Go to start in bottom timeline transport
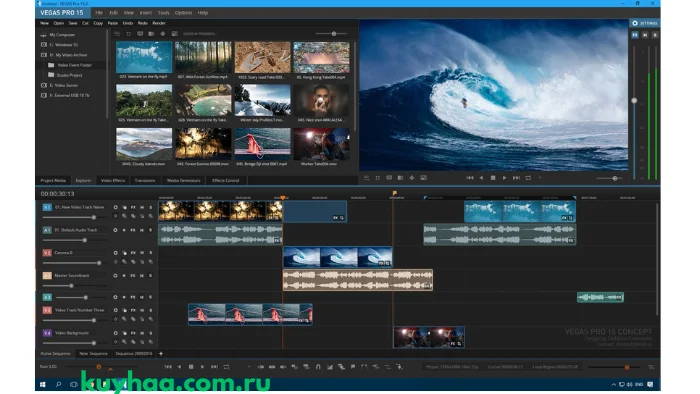 168,367
